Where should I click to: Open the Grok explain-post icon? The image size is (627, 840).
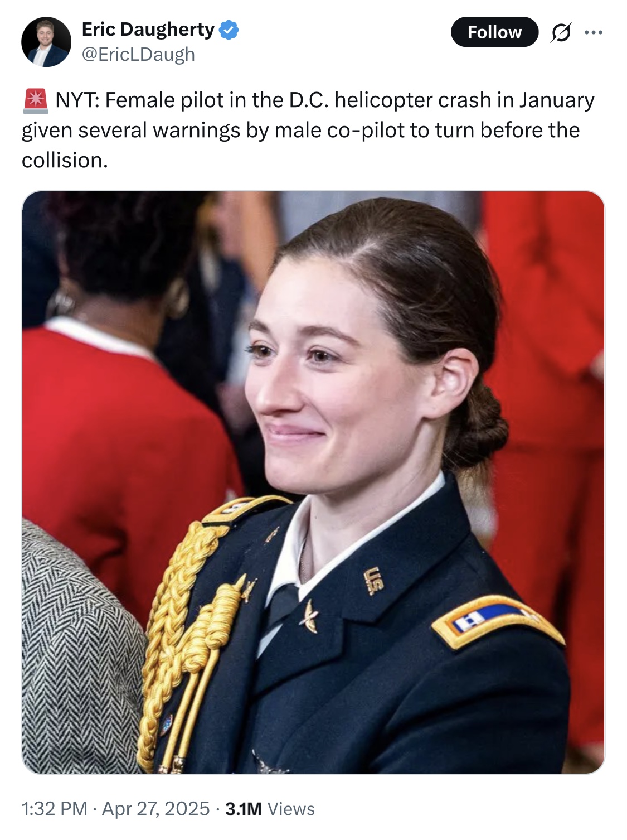(561, 33)
